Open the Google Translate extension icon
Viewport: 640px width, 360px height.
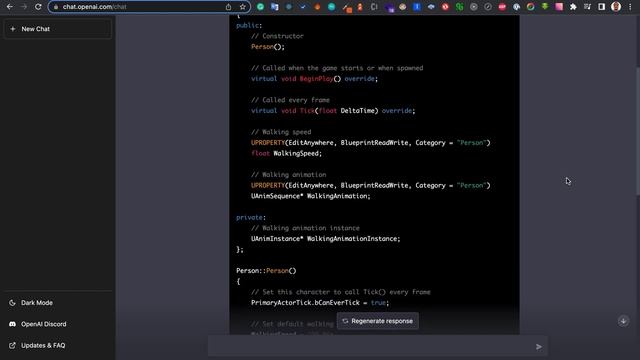(275, 7)
